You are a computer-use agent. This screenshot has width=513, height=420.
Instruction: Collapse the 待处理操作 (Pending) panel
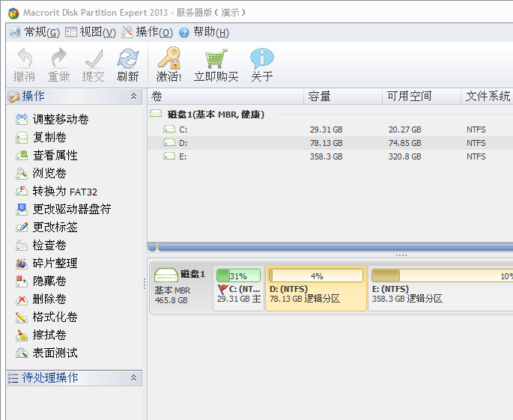(133, 378)
